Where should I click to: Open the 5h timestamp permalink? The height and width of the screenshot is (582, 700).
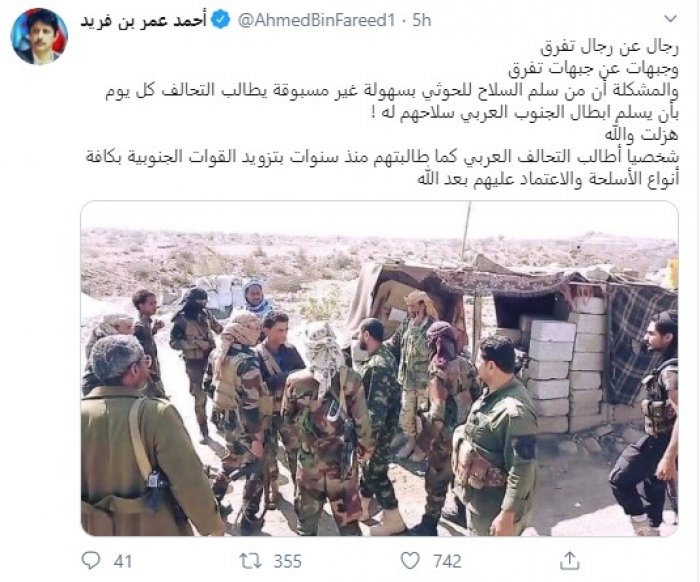click(421, 21)
